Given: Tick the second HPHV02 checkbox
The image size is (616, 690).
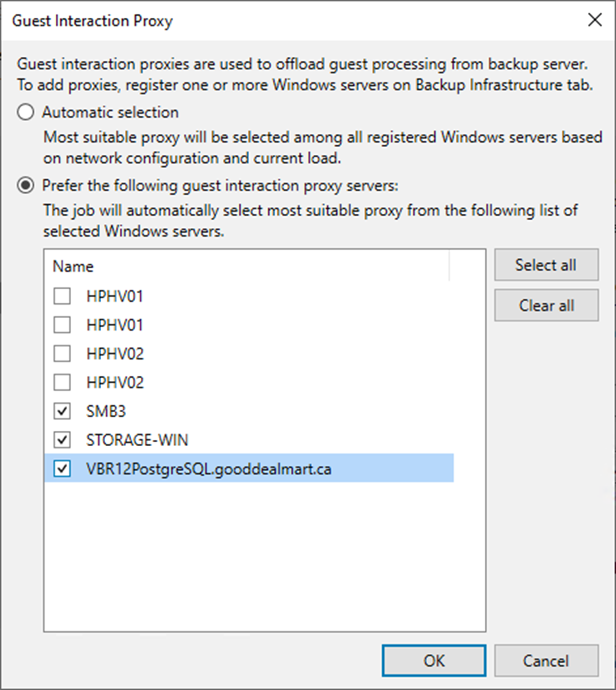Looking at the screenshot, I should (62, 383).
